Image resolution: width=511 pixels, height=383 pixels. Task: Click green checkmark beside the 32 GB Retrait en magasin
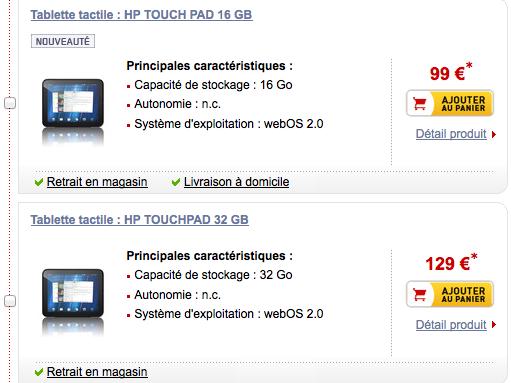(x=39, y=372)
